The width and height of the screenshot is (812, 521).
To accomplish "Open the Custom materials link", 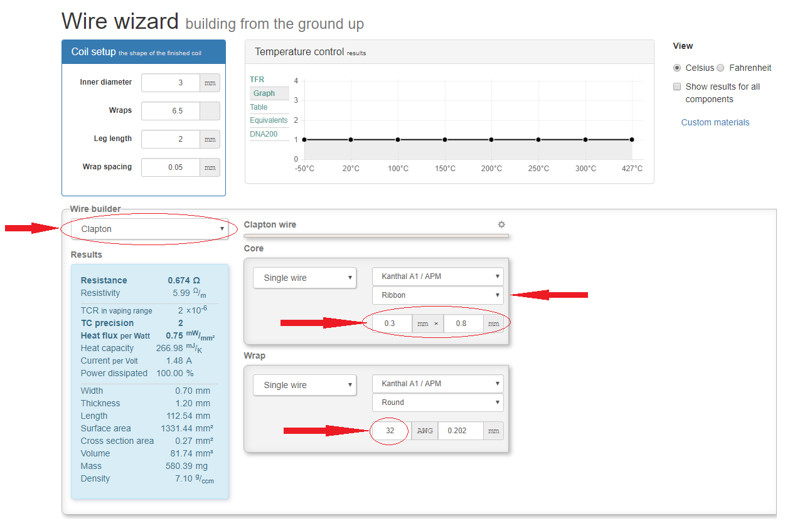I will click(x=715, y=122).
